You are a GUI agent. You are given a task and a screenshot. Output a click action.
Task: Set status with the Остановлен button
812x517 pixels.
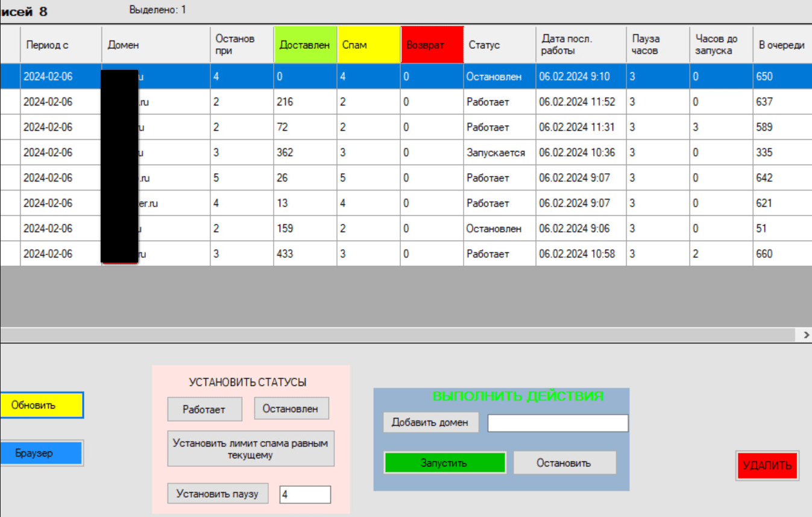point(292,408)
